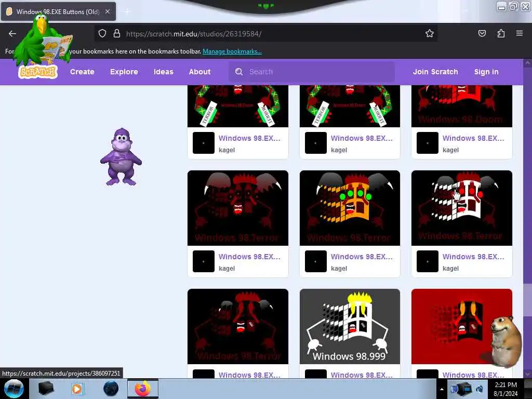Open the Firefox hamburger menu
Viewport: 532px width, 399px height.
(520, 33)
